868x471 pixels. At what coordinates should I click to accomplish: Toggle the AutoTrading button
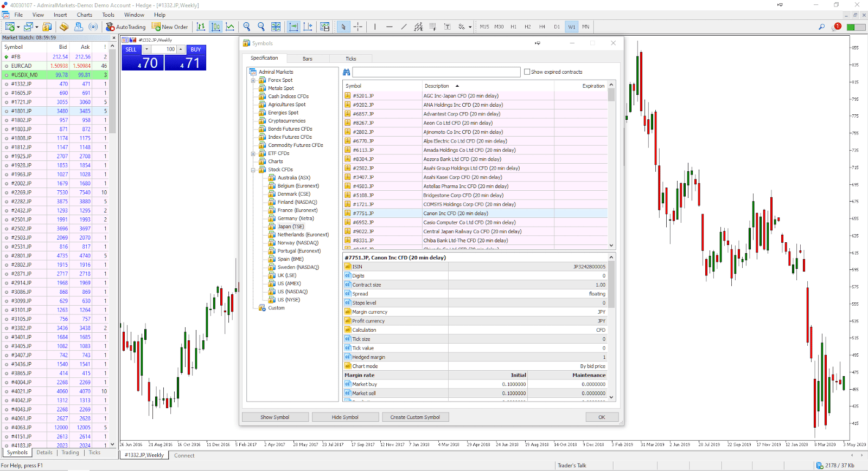(126, 27)
